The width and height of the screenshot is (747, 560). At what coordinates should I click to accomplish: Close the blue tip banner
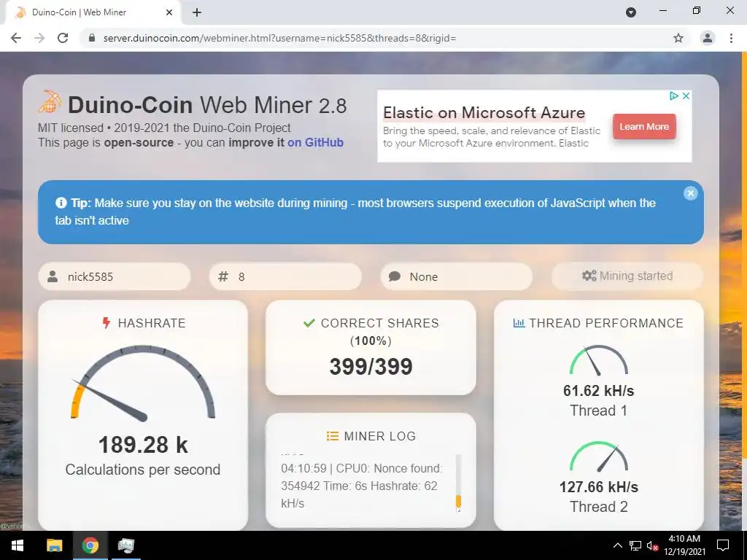690,192
